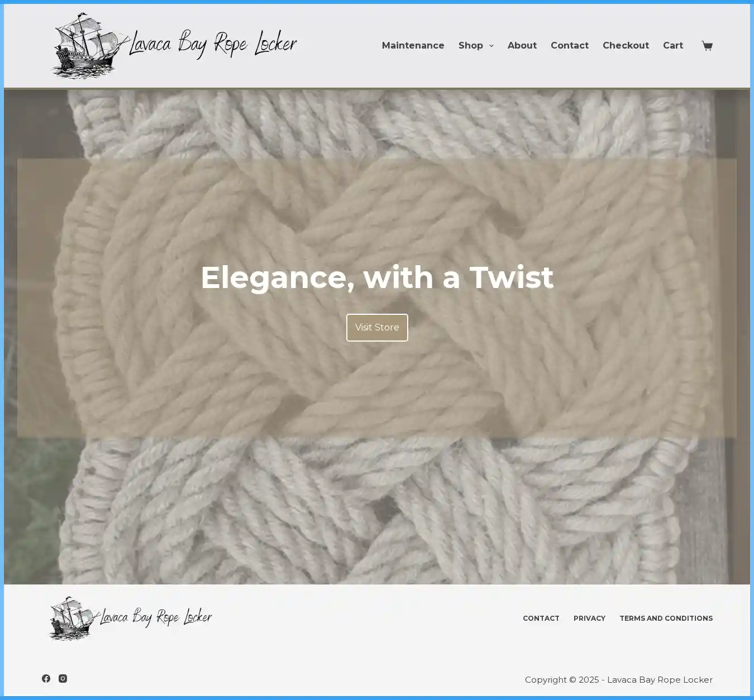Open the Cart text link in header
The width and height of the screenshot is (754, 700).
pyautogui.click(x=672, y=46)
